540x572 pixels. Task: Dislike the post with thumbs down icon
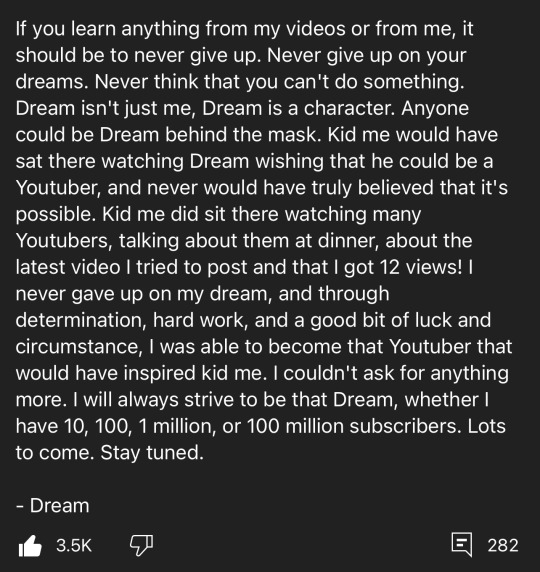tap(142, 545)
